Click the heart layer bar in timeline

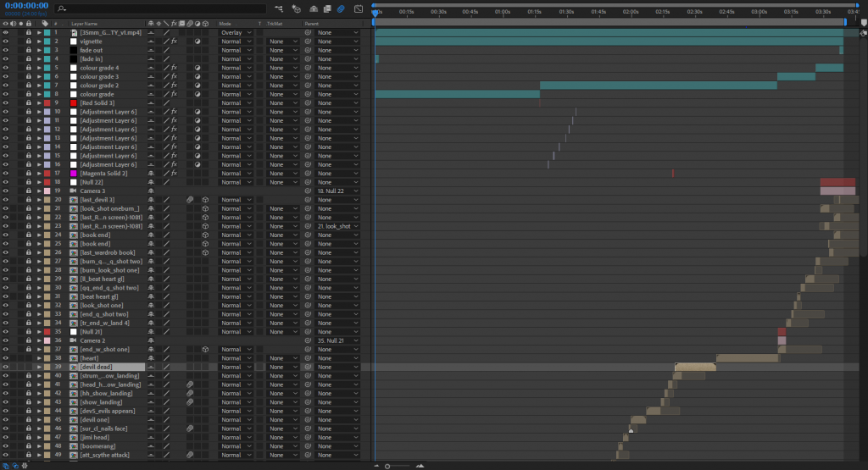pyautogui.click(x=748, y=358)
